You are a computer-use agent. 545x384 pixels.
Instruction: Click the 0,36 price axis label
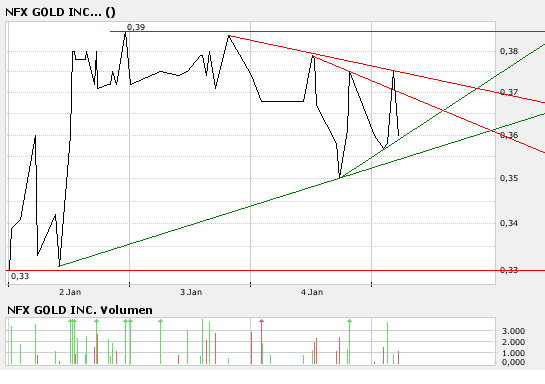click(509, 135)
